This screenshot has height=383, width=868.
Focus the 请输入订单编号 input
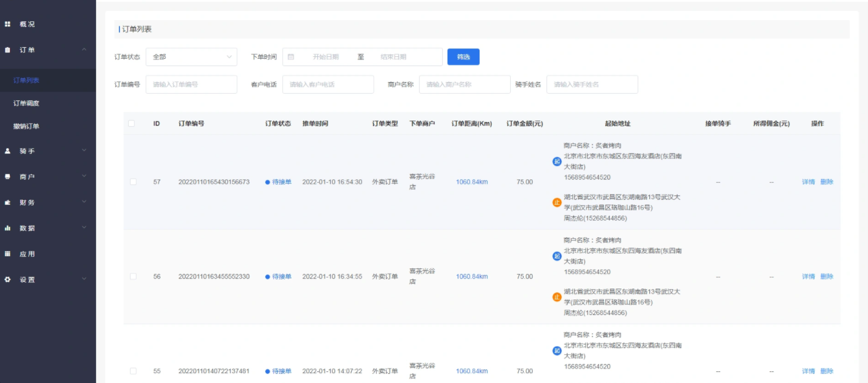(x=191, y=85)
